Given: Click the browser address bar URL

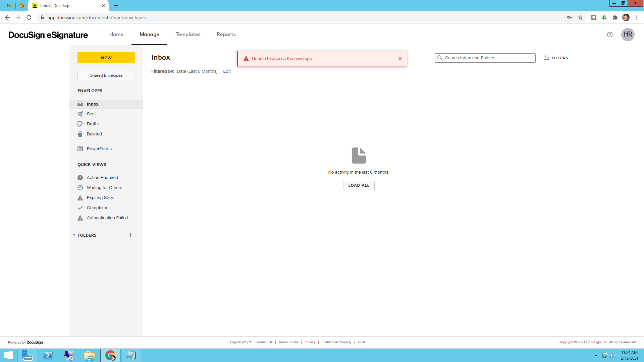Looking at the screenshot, I should [x=97, y=17].
